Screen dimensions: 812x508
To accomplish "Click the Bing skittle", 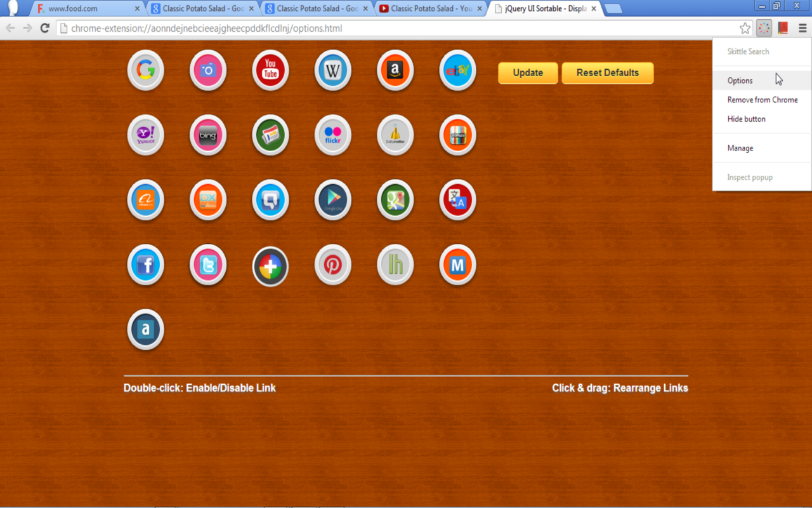I will coord(207,135).
